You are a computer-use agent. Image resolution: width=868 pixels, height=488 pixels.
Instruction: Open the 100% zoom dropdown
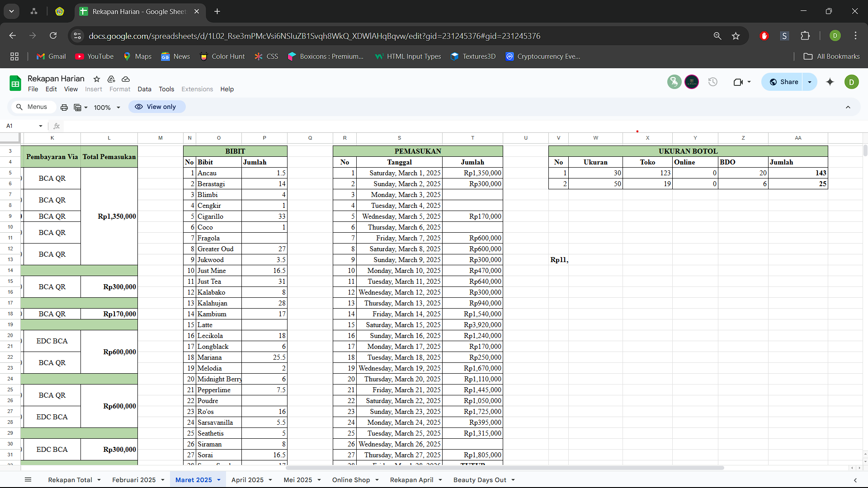click(x=107, y=108)
